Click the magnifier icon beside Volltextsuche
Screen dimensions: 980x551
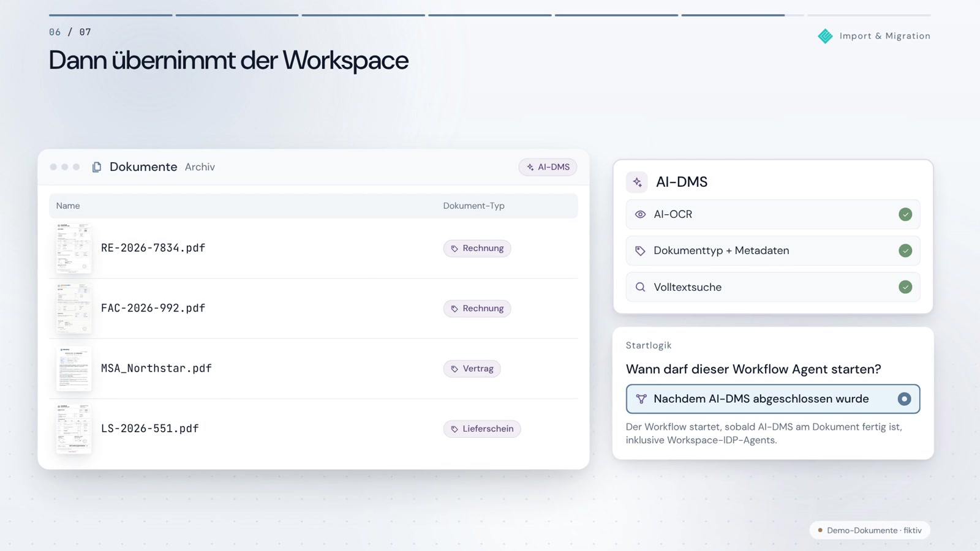tap(640, 287)
